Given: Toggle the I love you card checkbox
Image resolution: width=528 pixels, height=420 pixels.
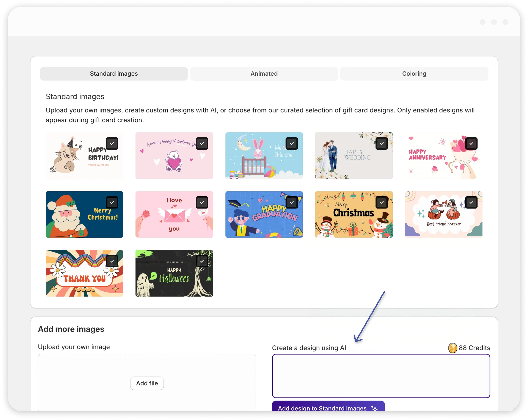Looking at the screenshot, I should 202,202.
